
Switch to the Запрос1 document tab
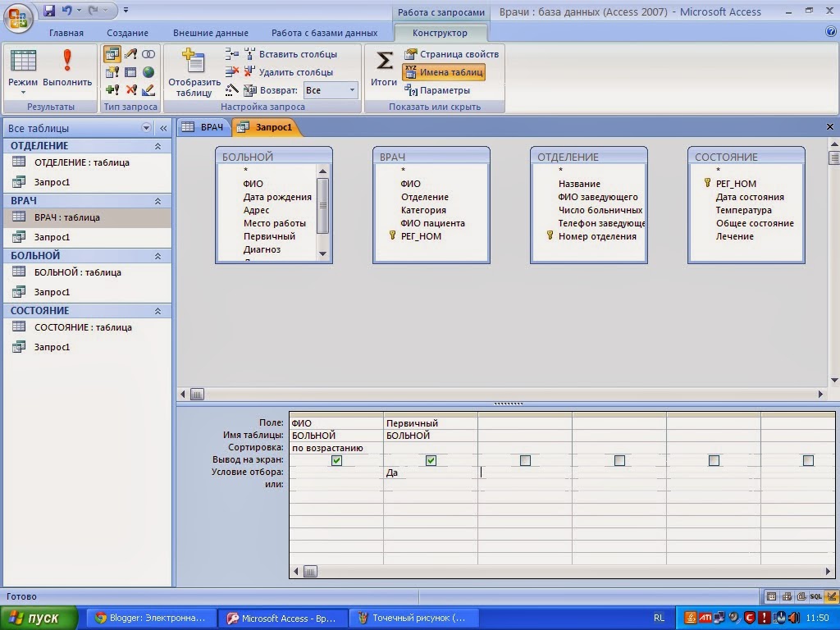tap(267, 127)
